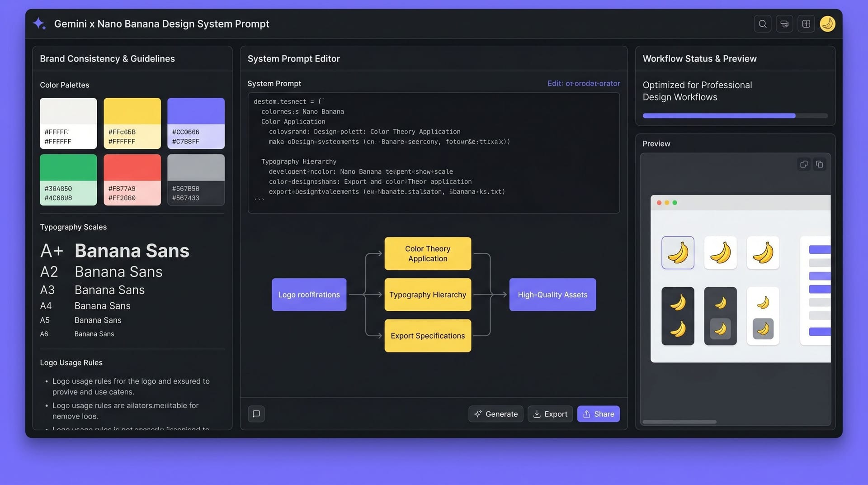Image resolution: width=868 pixels, height=485 pixels.
Task: Toggle the split-panel layout icon
Action: pos(806,24)
